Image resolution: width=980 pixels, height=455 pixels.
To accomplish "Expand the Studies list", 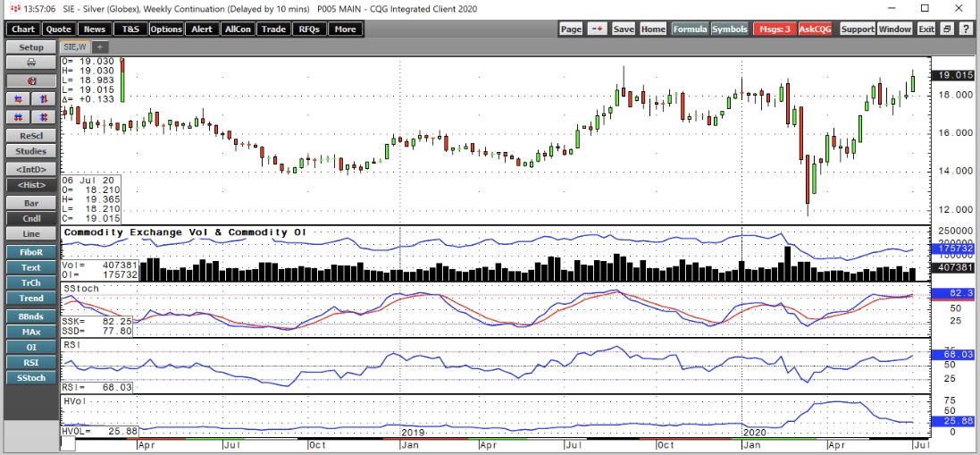I will click(30, 150).
